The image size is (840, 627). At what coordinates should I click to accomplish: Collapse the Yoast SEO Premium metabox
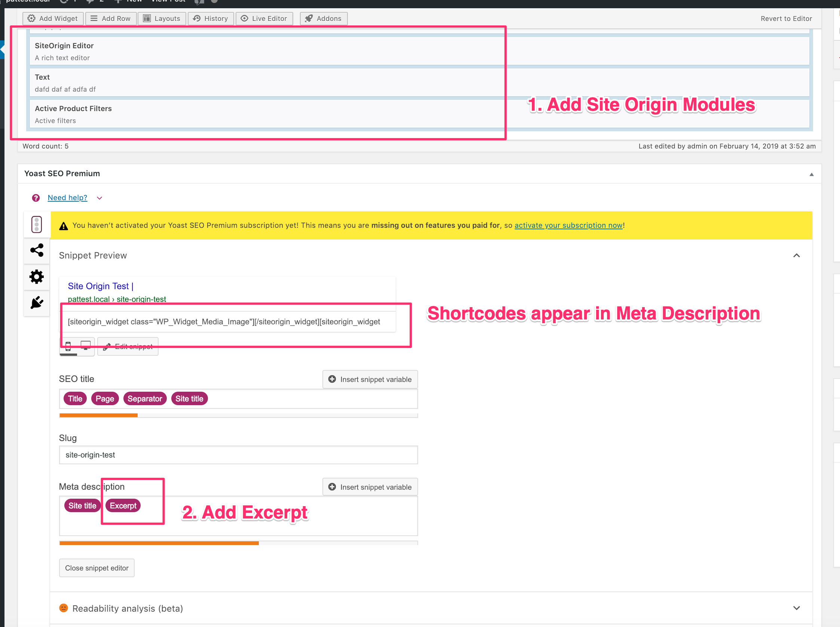tap(812, 174)
